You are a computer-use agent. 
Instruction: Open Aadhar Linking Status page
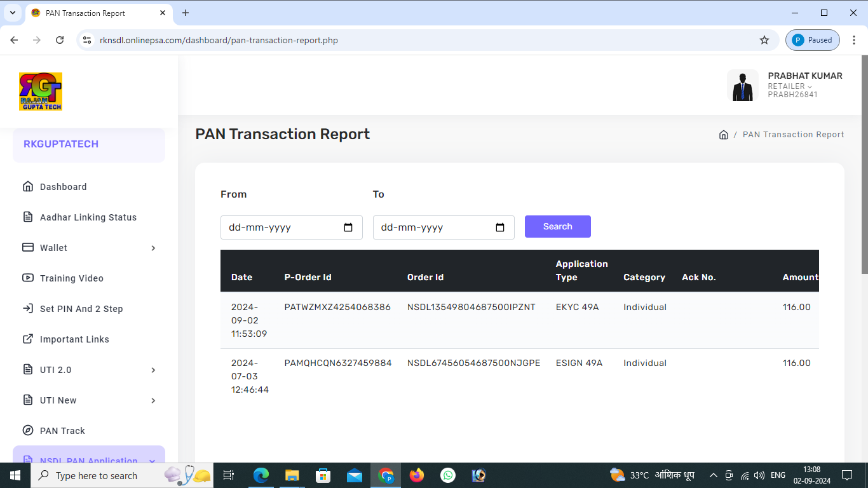pos(88,217)
